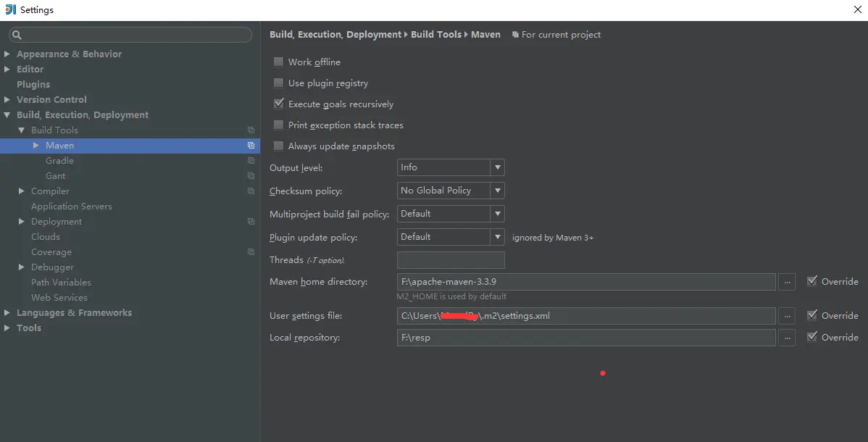Enable Print exception stack traces

pos(278,125)
